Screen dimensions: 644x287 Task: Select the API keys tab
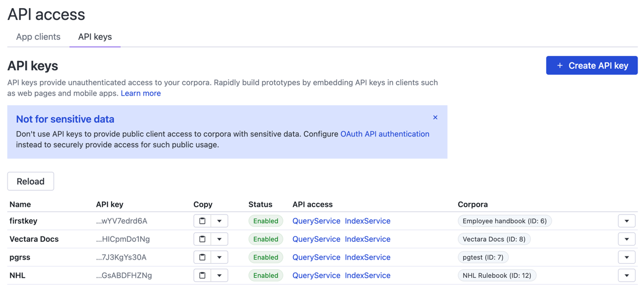(x=95, y=37)
